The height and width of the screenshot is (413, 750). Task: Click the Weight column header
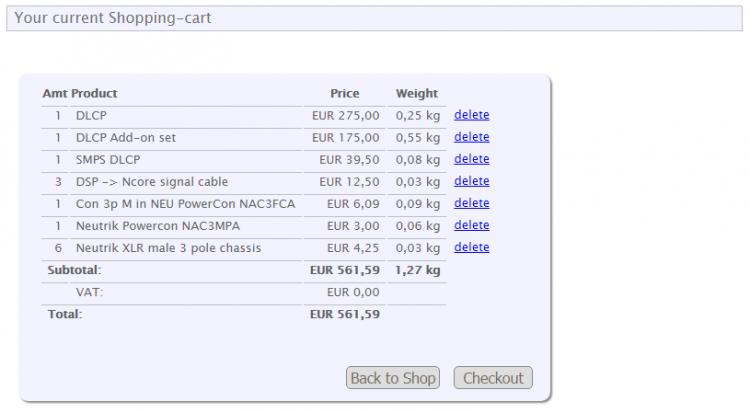[x=417, y=93]
